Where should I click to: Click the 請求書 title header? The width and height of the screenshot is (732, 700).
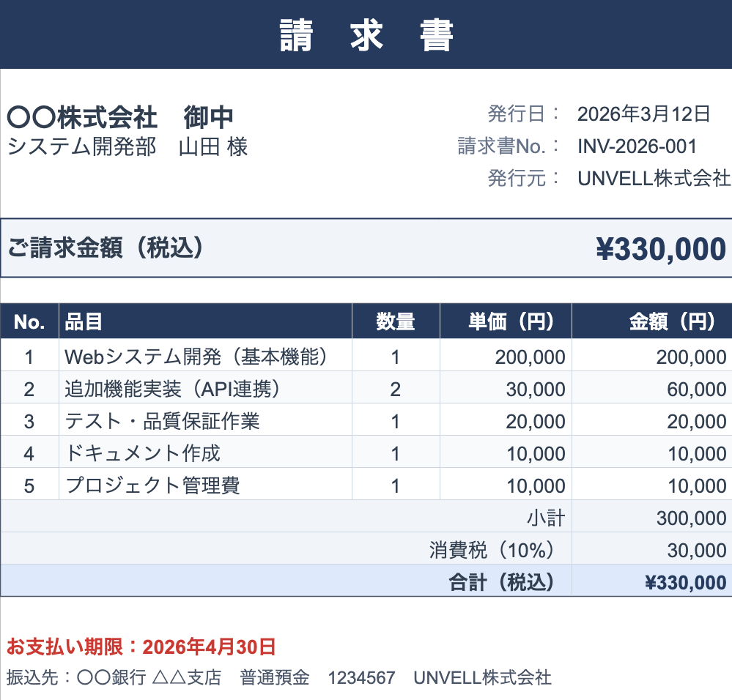tap(366, 33)
